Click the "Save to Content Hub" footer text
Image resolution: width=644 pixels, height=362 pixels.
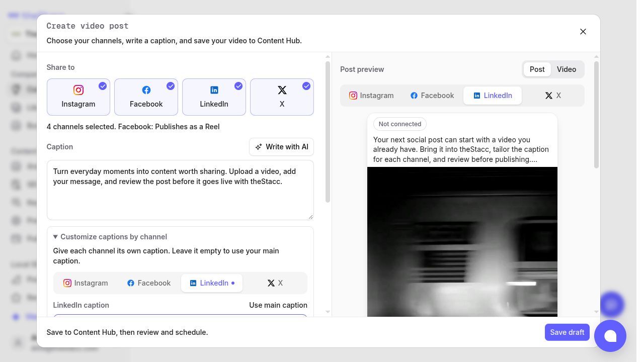[x=127, y=332]
